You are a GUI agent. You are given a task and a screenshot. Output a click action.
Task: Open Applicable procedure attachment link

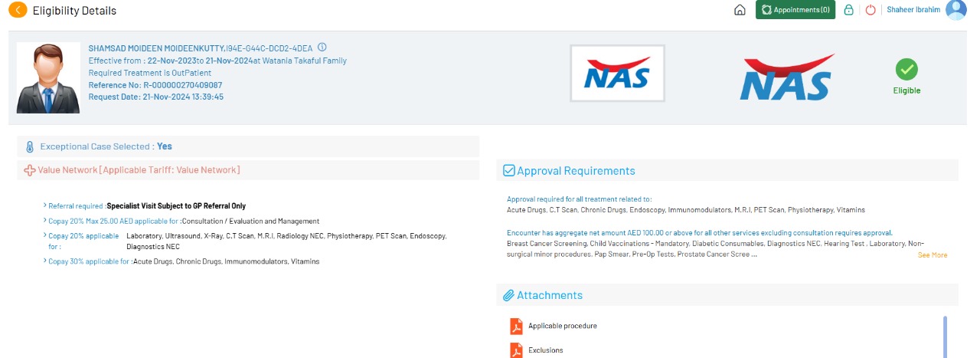point(563,326)
